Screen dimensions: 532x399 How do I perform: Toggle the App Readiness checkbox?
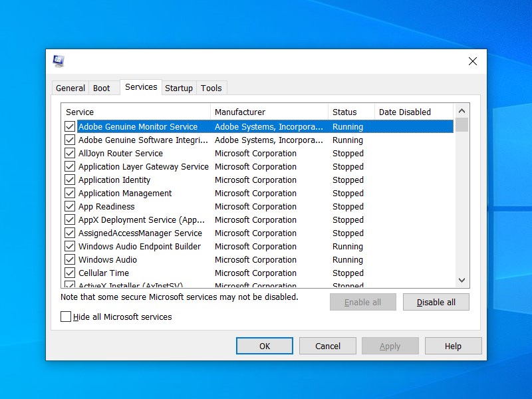[x=70, y=206]
